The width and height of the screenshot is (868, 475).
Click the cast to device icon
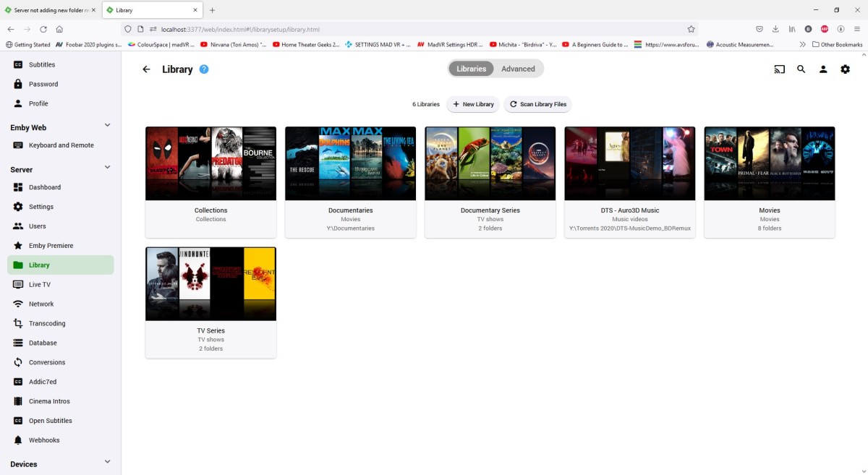pyautogui.click(x=779, y=69)
